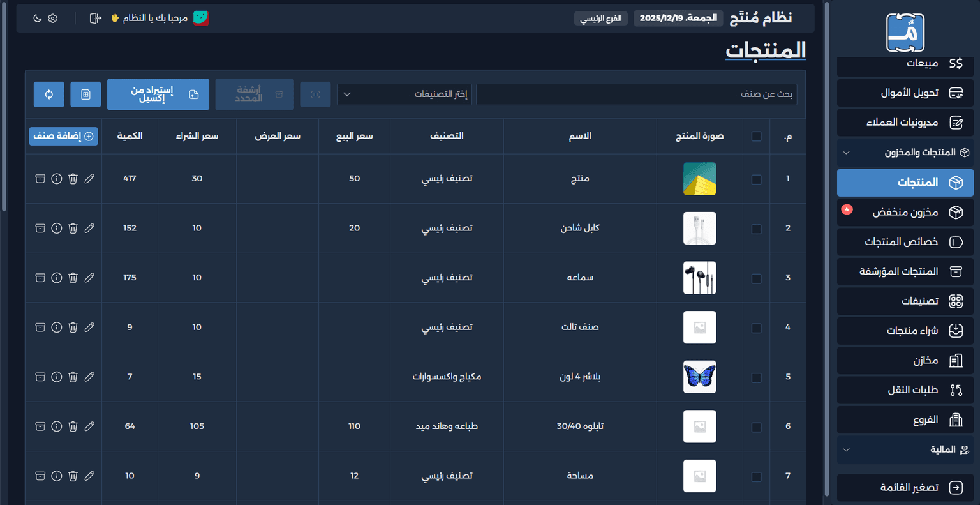980x505 pixels.
Task: Toggle dark mode moon icon
Action: (x=37, y=18)
